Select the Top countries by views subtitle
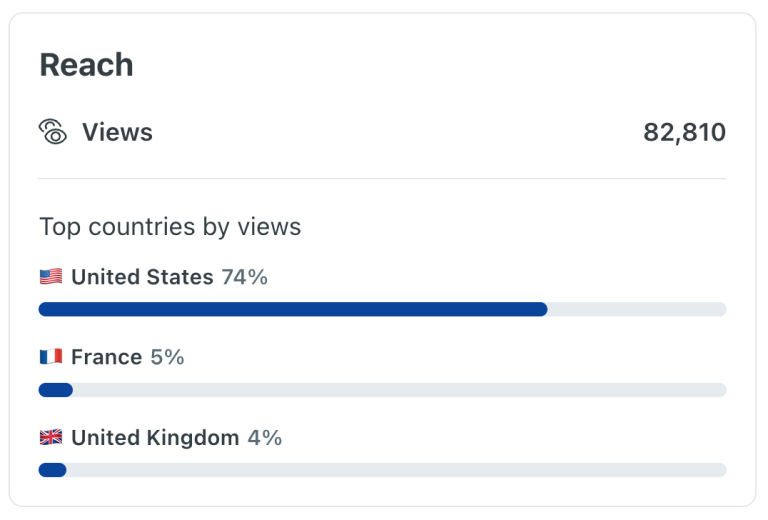Image resolution: width=768 pixels, height=520 pixels. tap(170, 227)
